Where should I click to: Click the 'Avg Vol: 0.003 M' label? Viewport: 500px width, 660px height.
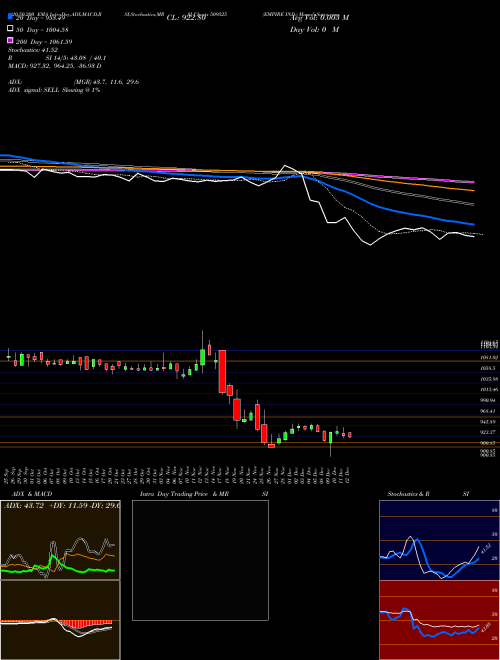click(x=319, y=18)
